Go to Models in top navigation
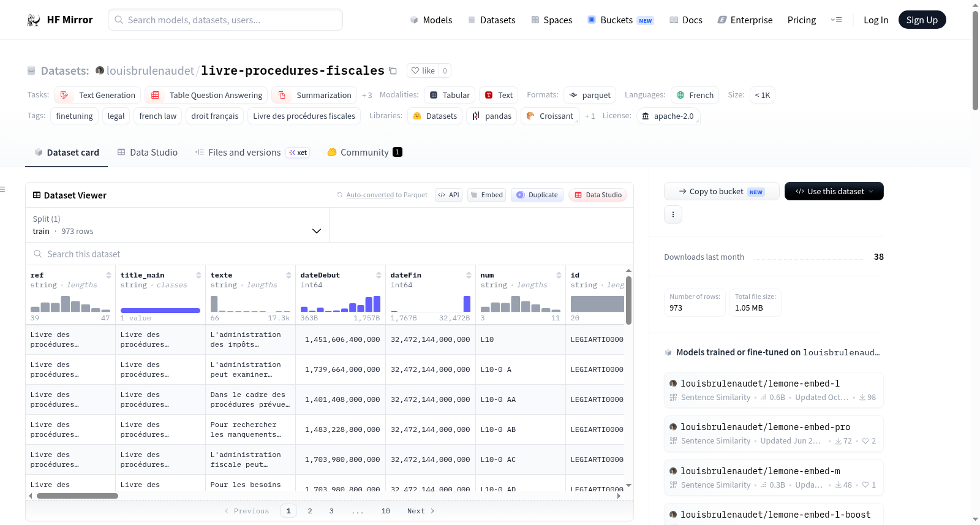The height and width of the screenshot is (525, 980). (x=431, y=20)
